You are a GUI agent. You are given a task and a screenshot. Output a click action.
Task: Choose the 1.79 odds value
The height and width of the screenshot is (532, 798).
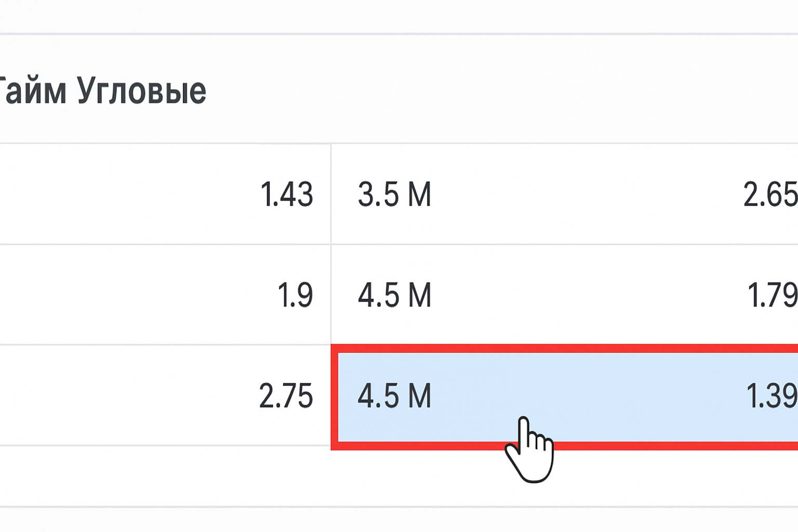(x=772, y=295)
